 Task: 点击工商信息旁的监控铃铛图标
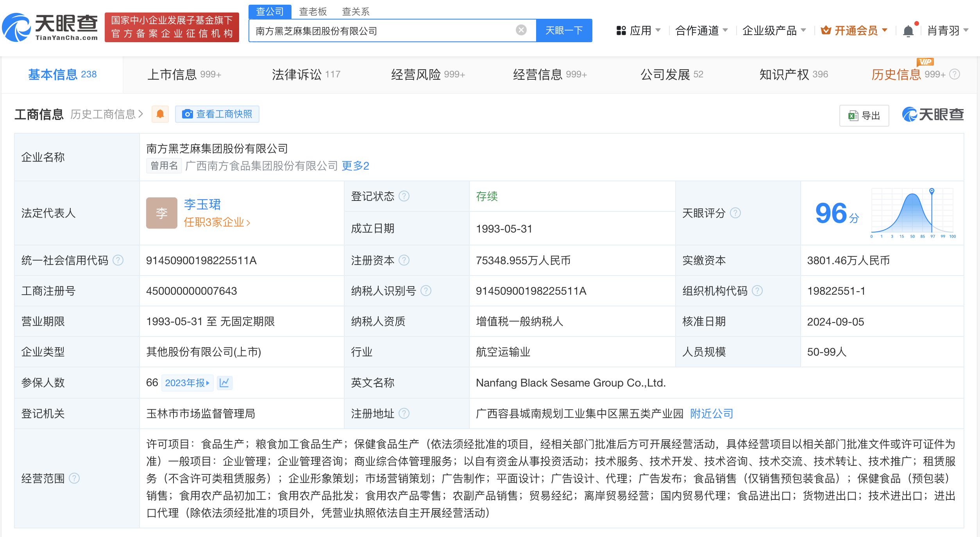(160, 114)
